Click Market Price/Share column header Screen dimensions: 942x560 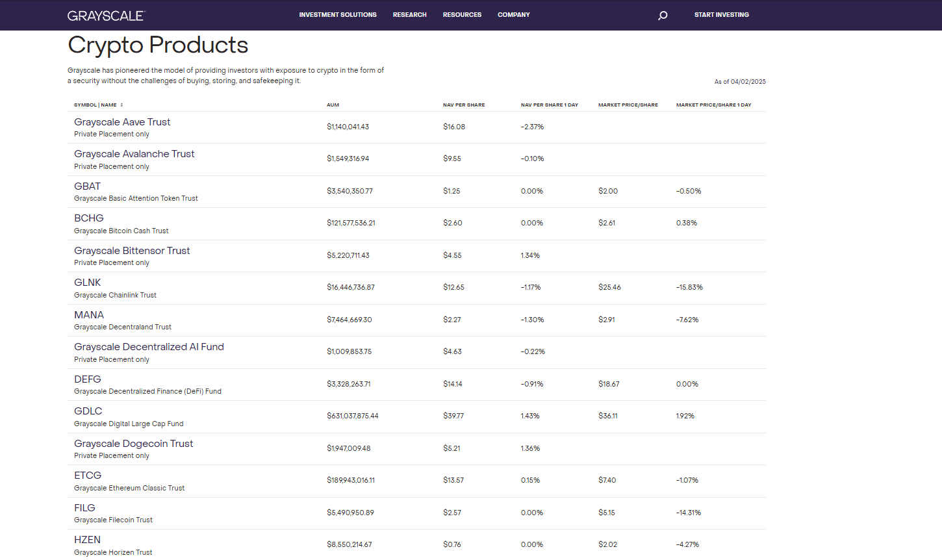[628, 105]
